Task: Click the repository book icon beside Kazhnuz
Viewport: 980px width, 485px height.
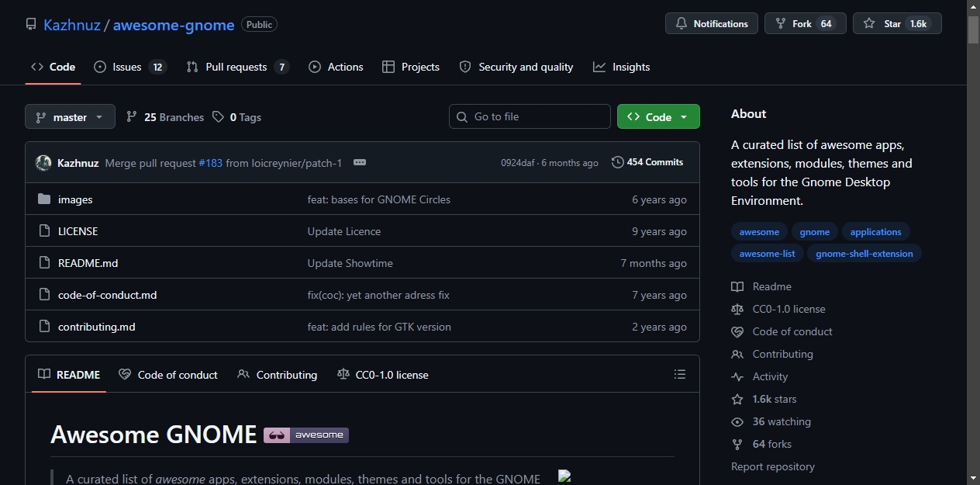Action: [x=31, y=24]
